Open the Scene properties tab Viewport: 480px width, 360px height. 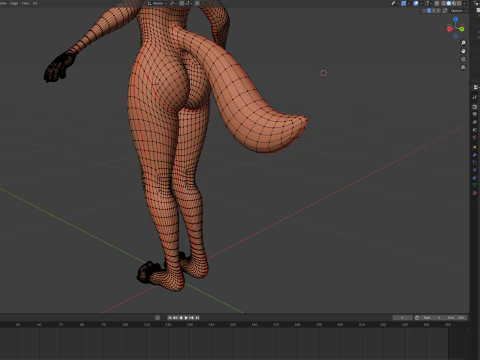475,130
